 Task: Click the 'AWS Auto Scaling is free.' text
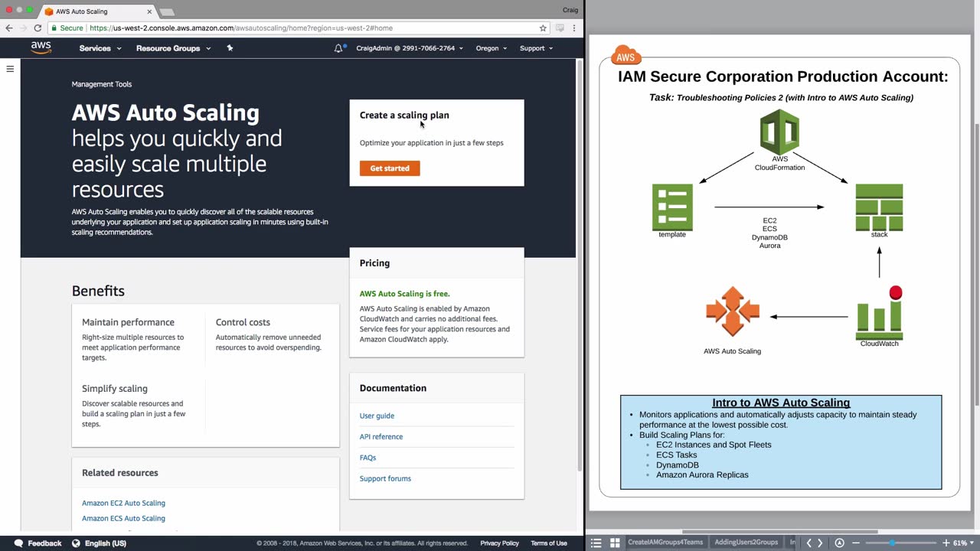coord(404,294)
